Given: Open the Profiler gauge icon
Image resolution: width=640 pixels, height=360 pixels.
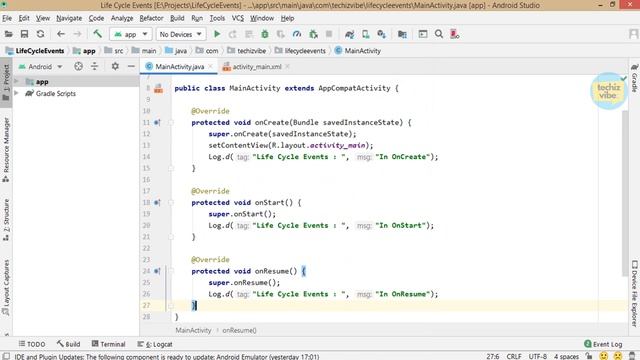Looking at the screenshot, I should point(297,34).
